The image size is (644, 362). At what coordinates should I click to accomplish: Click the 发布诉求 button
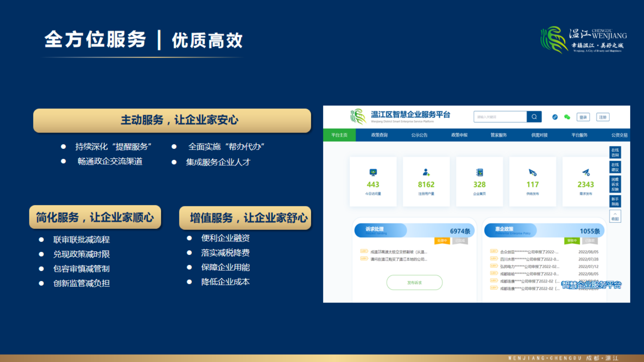[x=414, y=282]
